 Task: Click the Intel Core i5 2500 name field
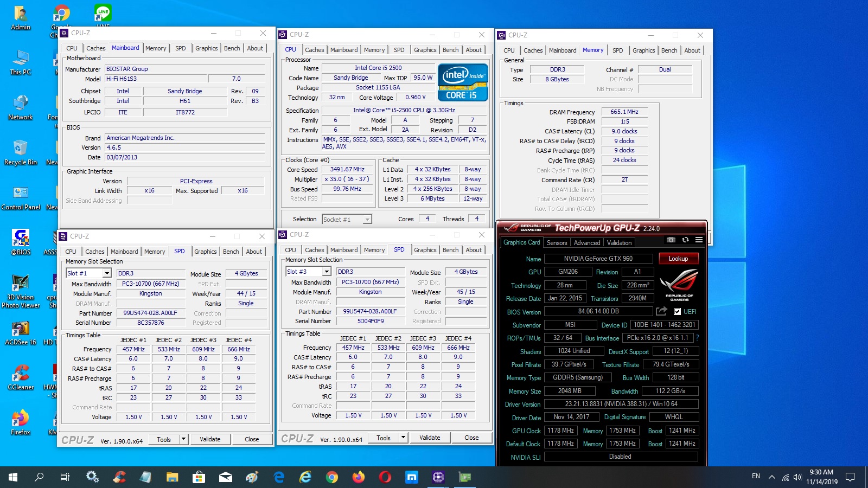378,68
